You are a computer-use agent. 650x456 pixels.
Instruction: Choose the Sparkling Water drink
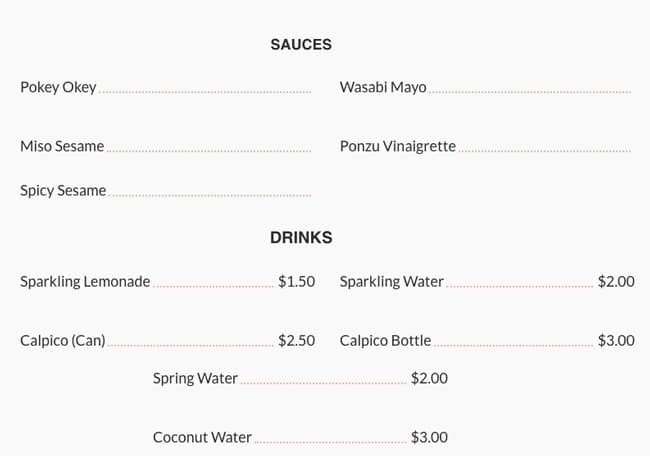point(392,281)
